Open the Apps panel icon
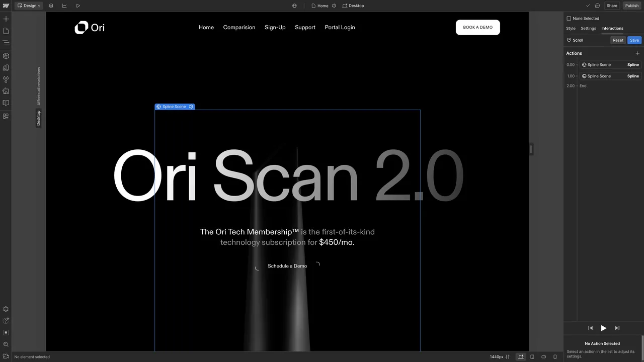 (6, 116)
